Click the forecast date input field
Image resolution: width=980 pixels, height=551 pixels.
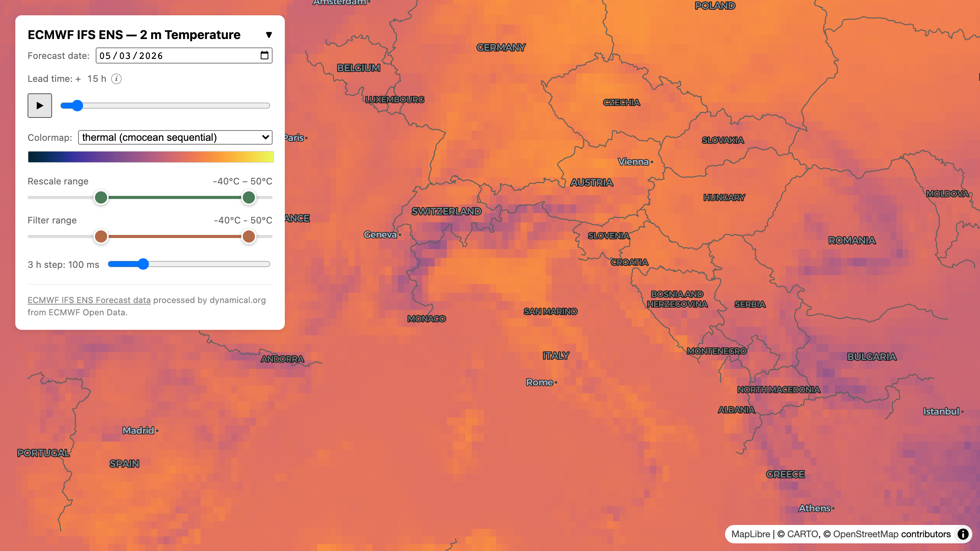(x=184, y=55)
